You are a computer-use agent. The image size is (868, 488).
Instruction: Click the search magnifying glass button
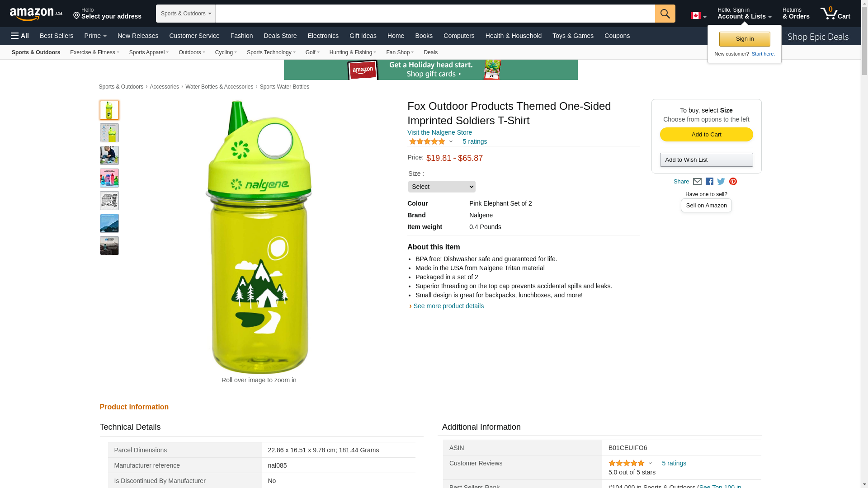click(665, 14)
